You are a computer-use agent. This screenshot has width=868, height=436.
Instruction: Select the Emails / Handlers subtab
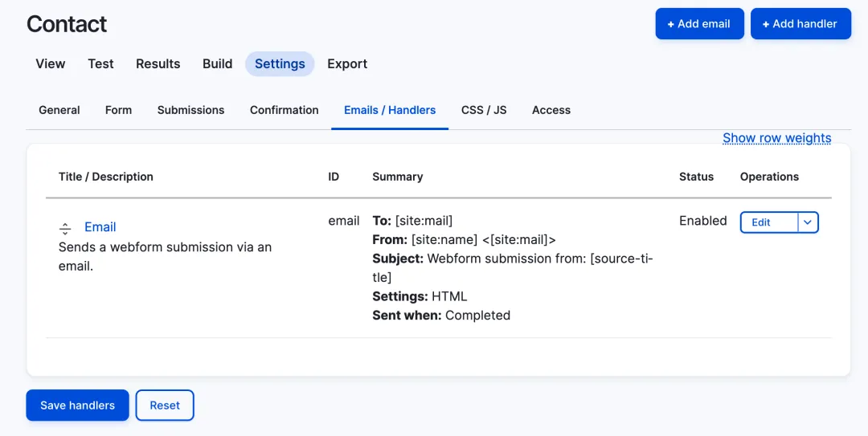(390, 110)
